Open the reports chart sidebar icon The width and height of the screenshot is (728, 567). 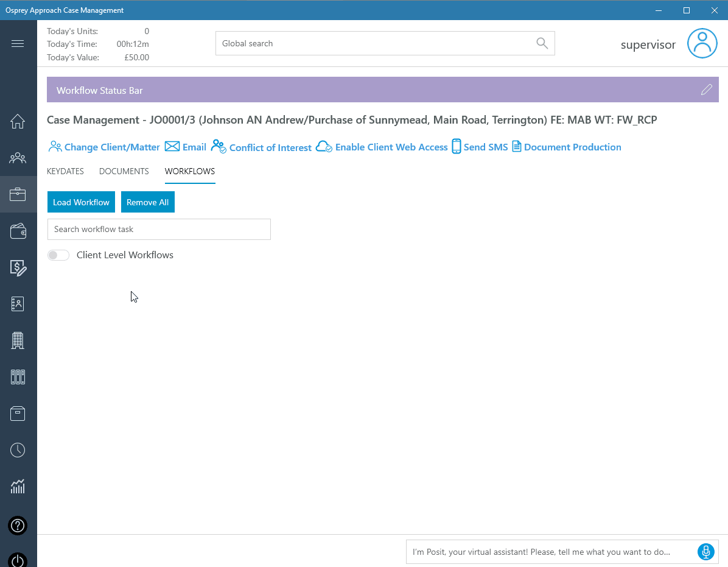pyautogui.click(x=18, y=486)
